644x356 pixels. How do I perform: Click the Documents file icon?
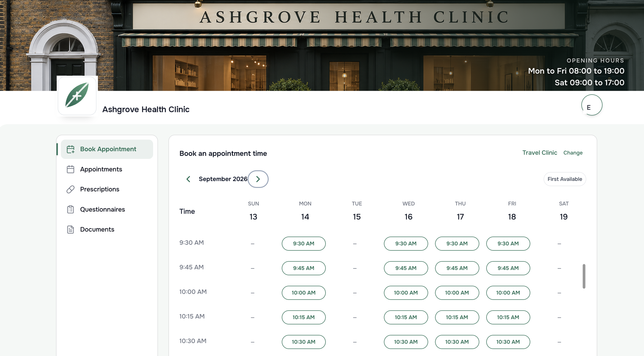click(x=71, y=229)
